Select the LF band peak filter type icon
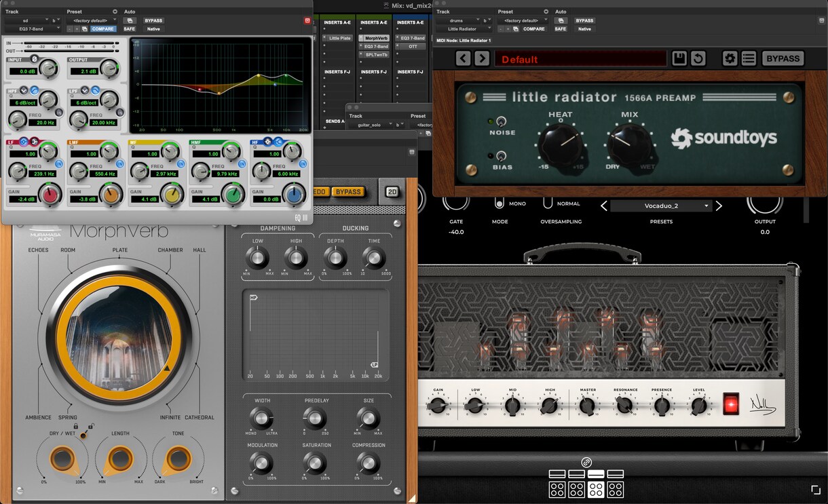The height and width of the screenshot is (504, 828). point(23,142)
